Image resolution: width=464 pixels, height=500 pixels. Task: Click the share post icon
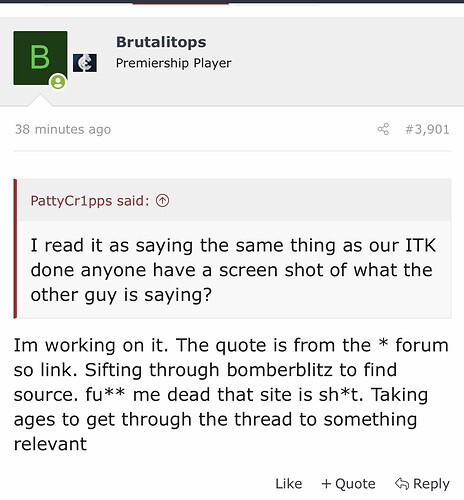pos(383,129)
